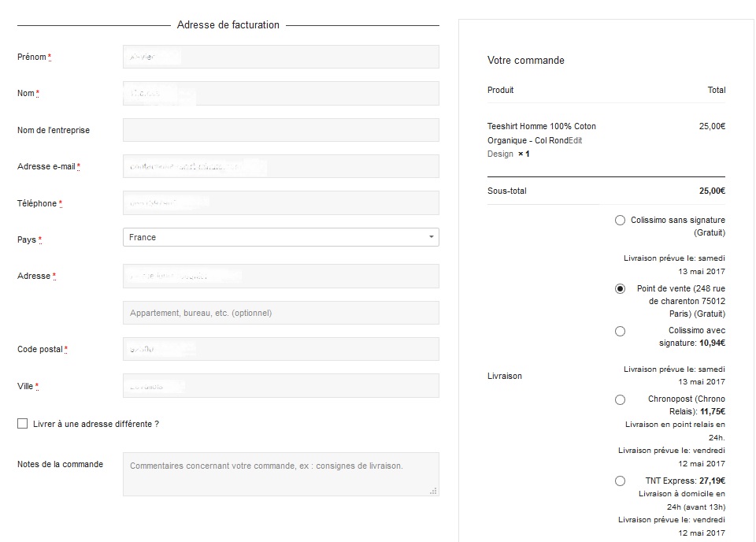Click the Nom input field

280,93
